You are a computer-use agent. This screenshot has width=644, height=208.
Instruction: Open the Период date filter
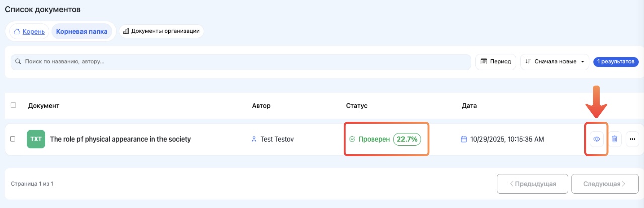click(x=496, y=62)
